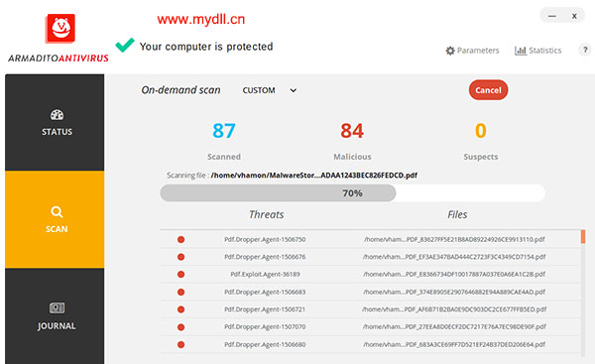Open the JOURNAL newspaper icon in sidebar
595x364 pixels.
pos(57,307)
